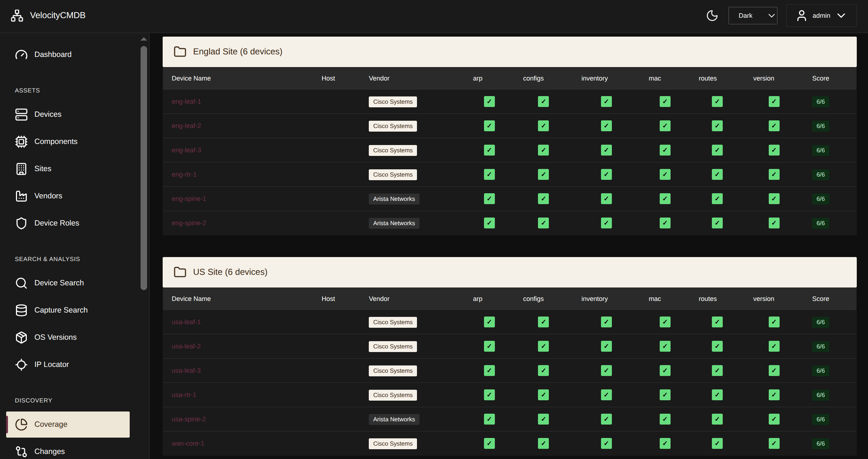Open Capture Search in sidebar
Image resolution: width=868 pixels, height=459 pixels.
61,310
